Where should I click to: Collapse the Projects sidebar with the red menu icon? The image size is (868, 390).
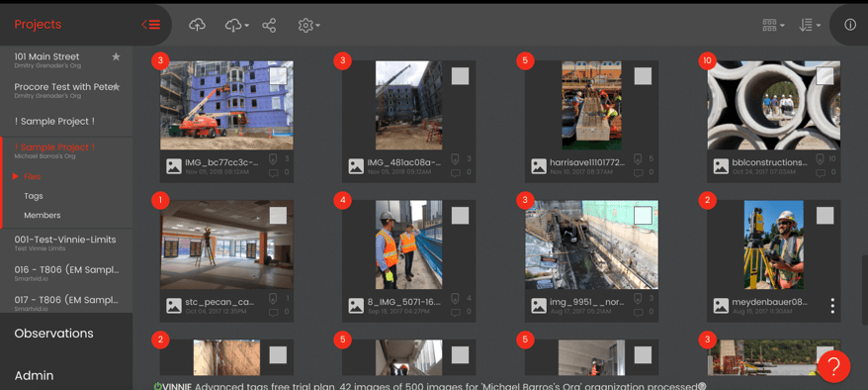150,25
